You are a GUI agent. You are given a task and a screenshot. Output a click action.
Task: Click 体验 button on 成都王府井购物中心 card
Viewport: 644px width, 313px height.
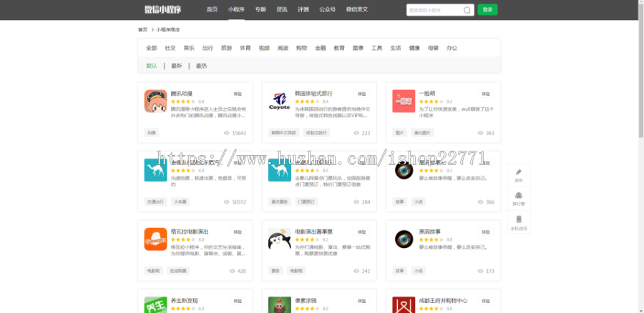[486, 301]
